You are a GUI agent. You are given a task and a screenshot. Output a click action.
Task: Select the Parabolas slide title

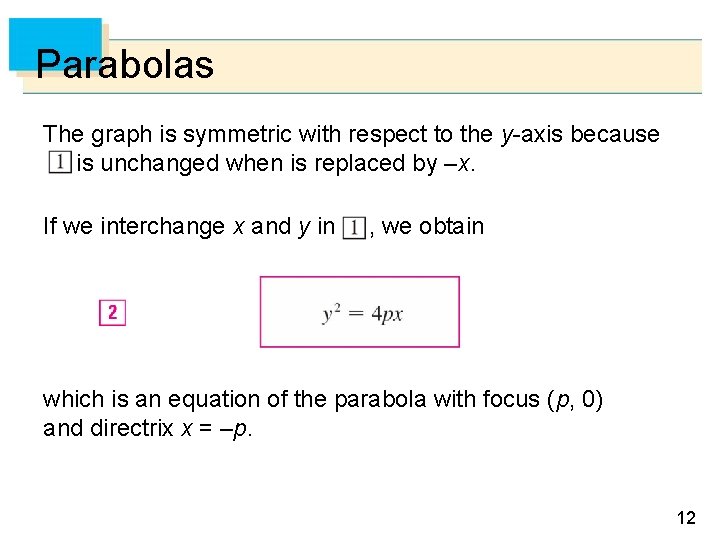pos(125,65)
